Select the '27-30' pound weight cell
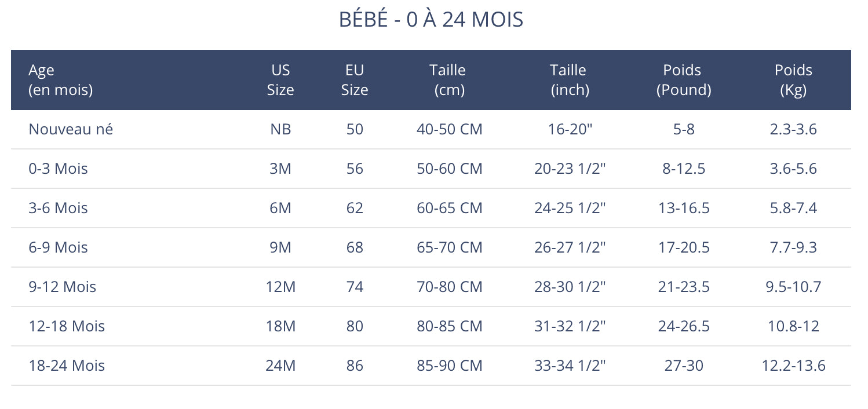 tap(684, 366)
